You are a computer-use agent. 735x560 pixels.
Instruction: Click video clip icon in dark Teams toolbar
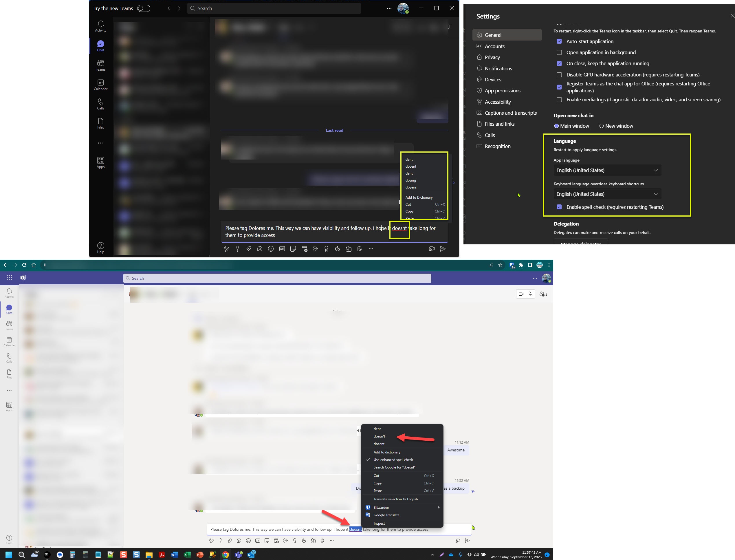pyautogui.click(x=431, y=249)
